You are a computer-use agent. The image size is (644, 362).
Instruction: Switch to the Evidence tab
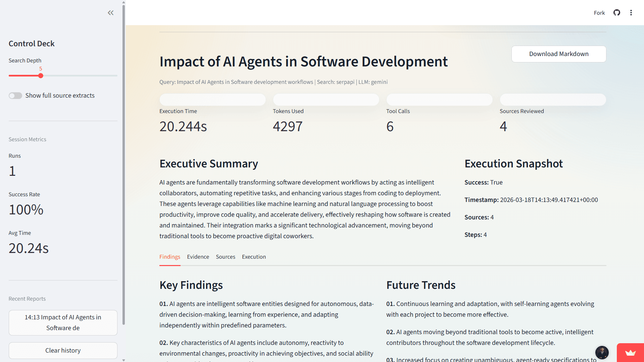198,257
